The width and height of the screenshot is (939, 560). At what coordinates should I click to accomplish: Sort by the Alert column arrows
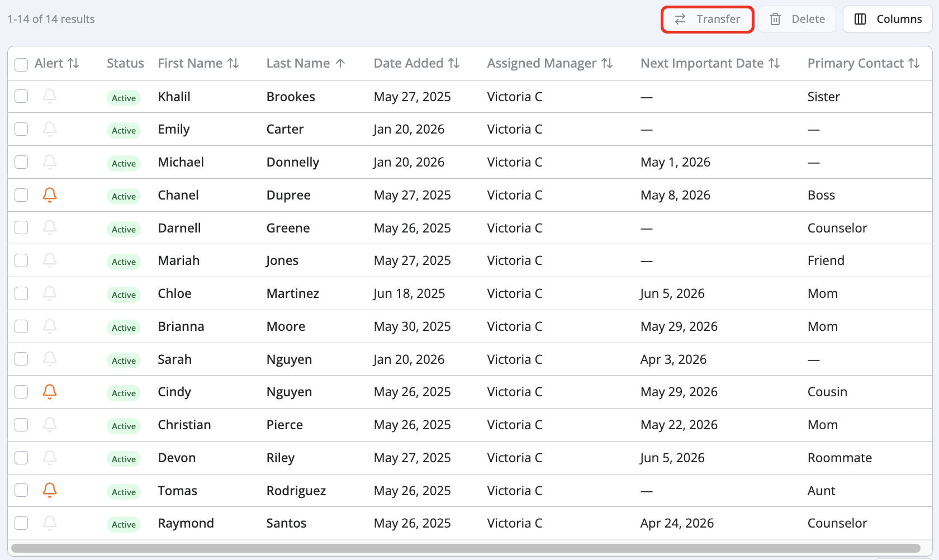click(73, 64)
